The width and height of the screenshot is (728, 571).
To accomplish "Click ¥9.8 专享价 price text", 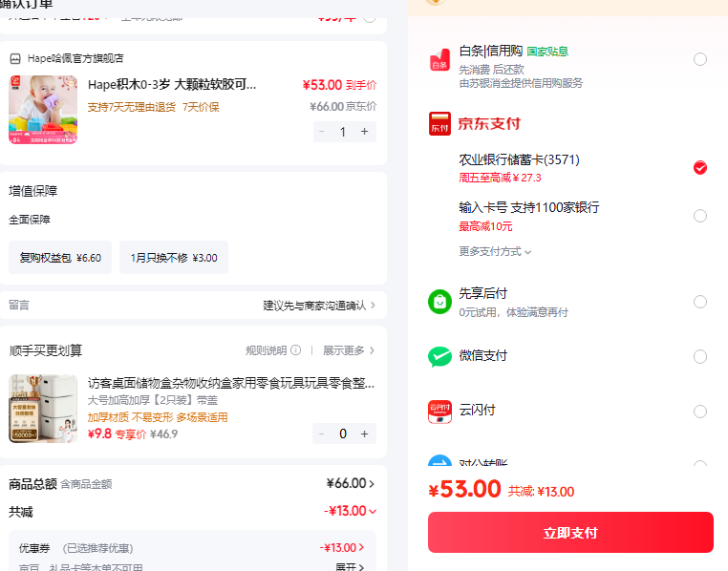I will [x=117, y=434].
